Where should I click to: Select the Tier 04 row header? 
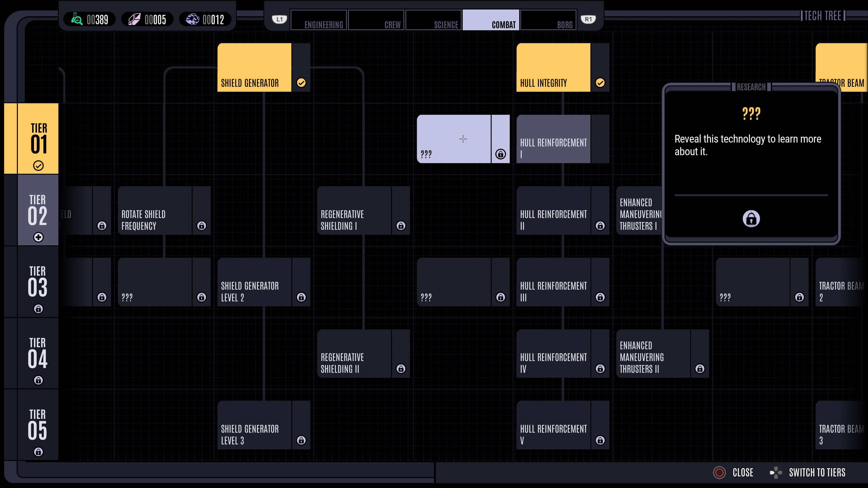click(x=37, y=354)
